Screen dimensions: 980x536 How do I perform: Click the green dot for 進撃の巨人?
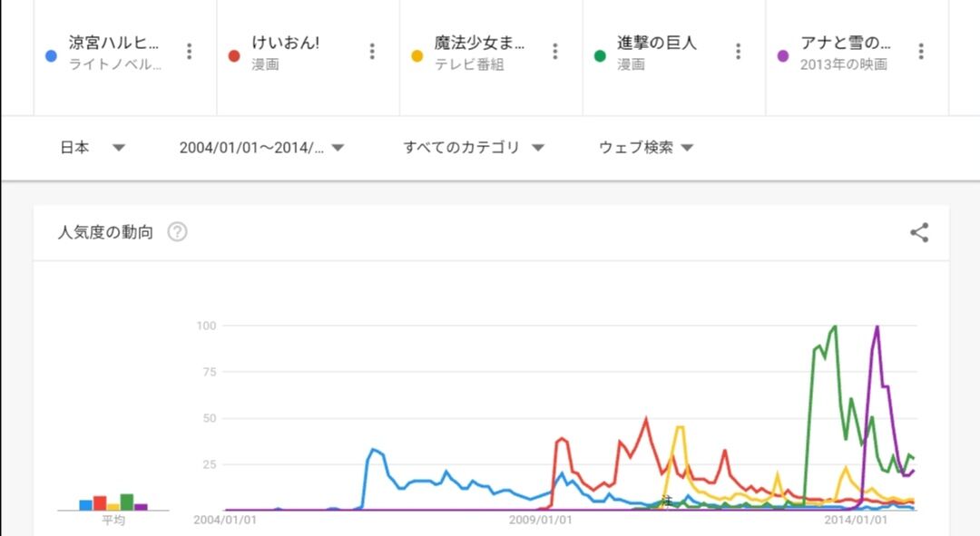600,56
